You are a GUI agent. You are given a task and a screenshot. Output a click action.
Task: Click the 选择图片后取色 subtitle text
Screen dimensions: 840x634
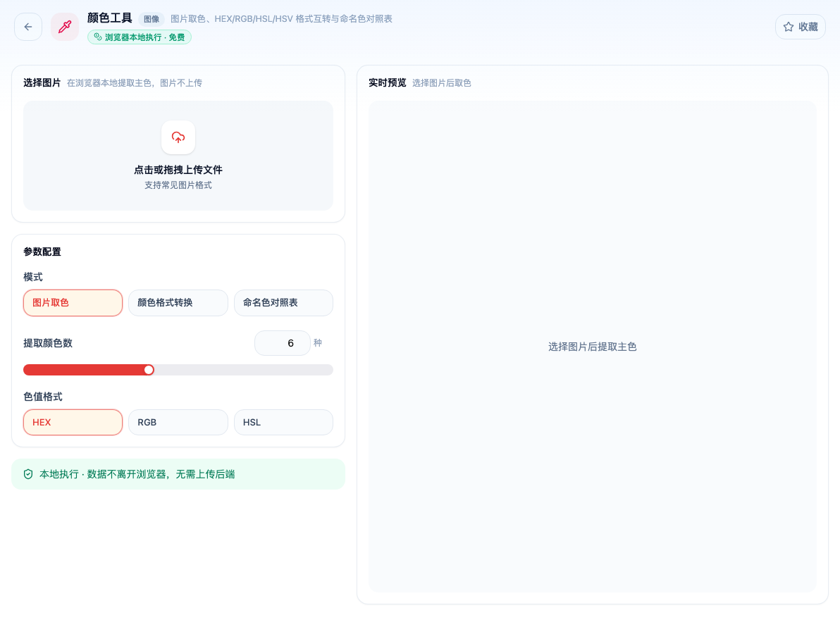441,83
